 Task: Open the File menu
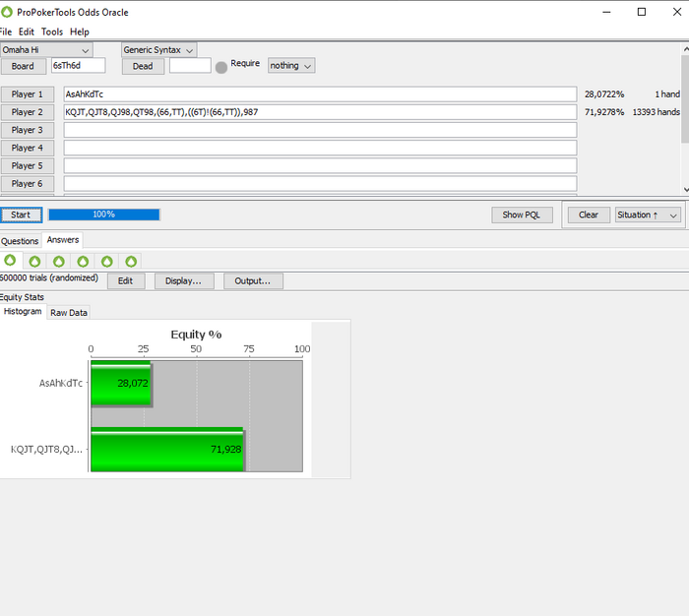[x=6, y=31]
